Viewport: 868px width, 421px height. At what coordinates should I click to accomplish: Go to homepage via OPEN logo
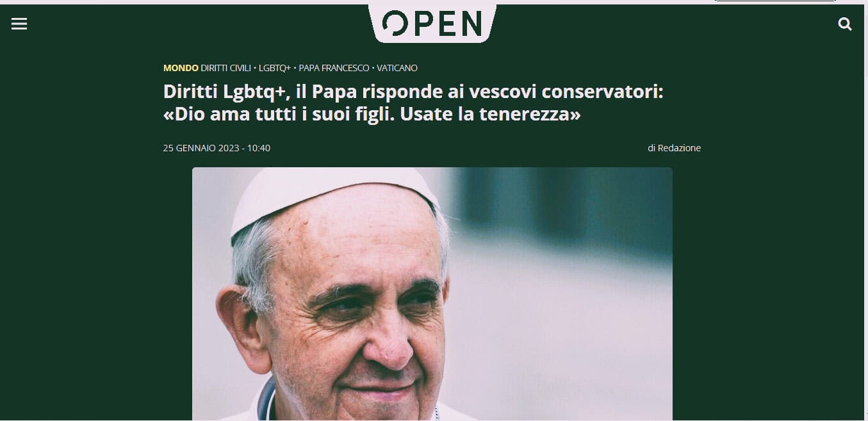click(x=432, y=23)
